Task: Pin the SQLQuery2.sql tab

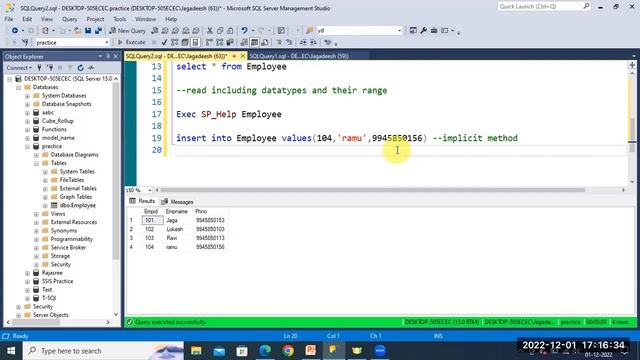Action: pyautogui.click(x=234, y=56)
